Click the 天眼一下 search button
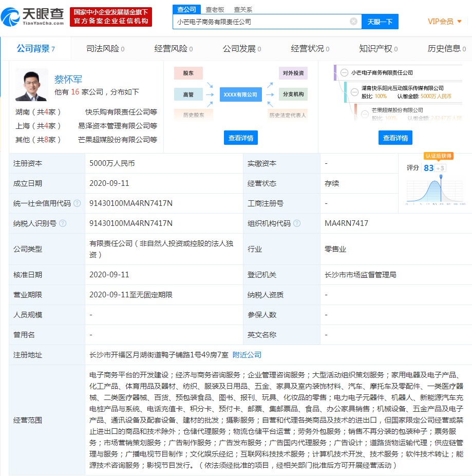Viewport: 472px width, 476px height. 380,22
